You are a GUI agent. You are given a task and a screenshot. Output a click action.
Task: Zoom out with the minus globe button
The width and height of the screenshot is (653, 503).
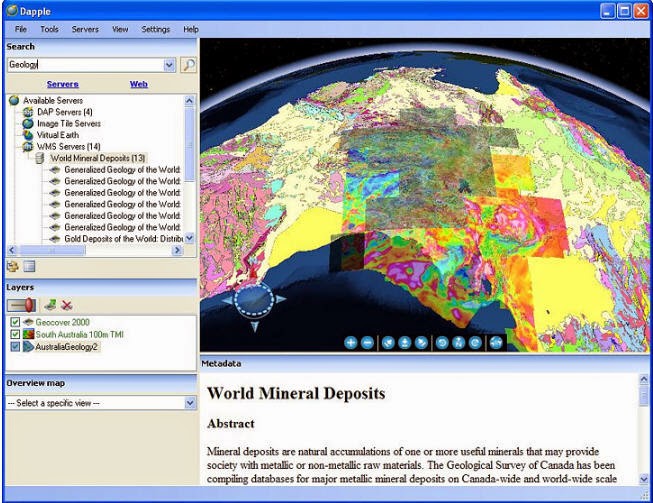coord(367,343)
